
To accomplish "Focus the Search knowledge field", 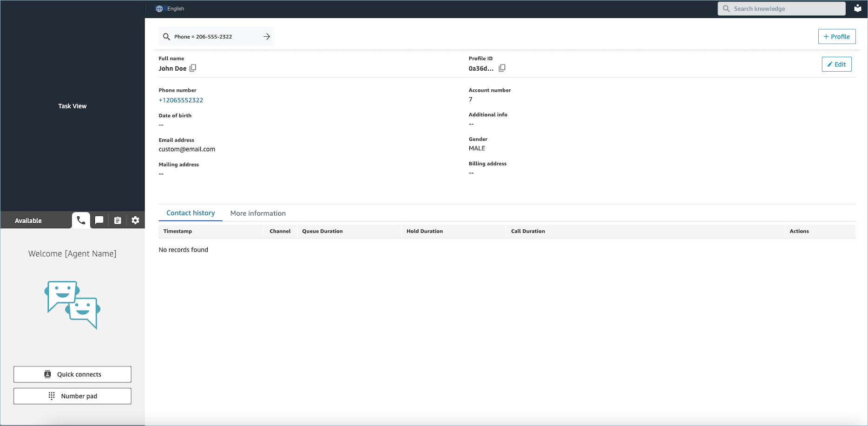I will tap(782, 8).
